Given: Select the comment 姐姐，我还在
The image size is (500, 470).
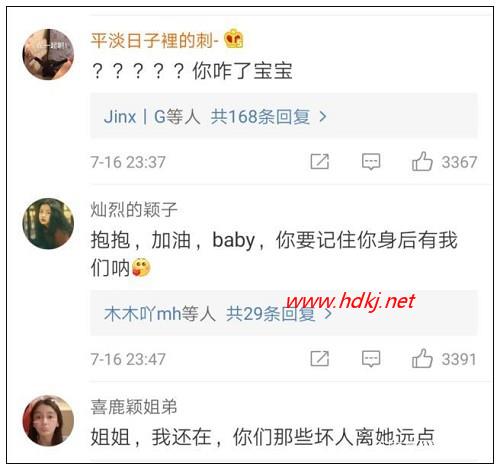Looking at the screenshot, I should click(151, 437).
